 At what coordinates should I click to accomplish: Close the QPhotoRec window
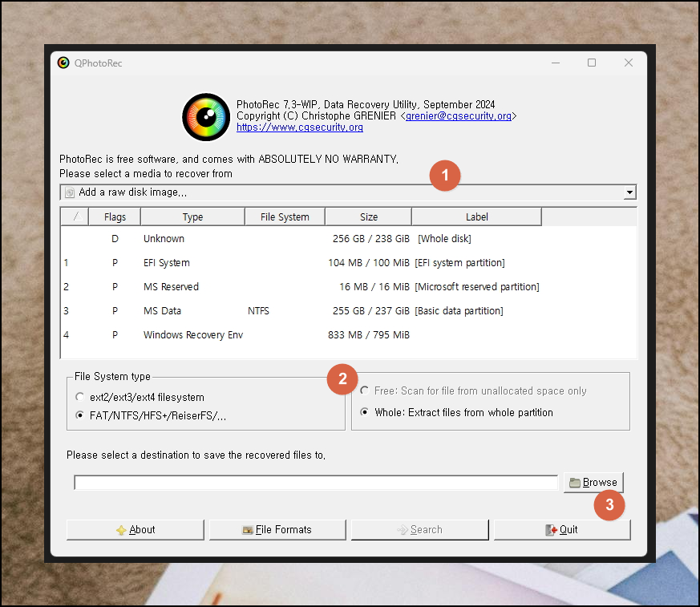(x=628, y=63)
